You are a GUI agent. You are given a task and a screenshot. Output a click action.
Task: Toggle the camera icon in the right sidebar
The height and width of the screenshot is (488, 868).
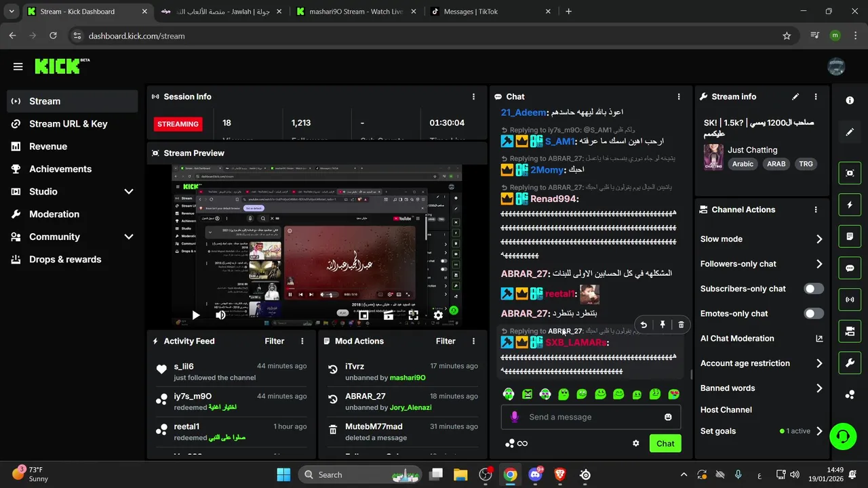coord(850,331)
